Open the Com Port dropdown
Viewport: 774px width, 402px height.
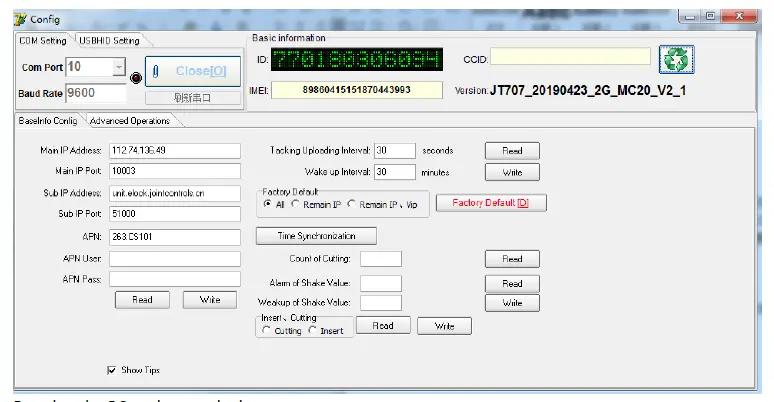pos(118,67)
